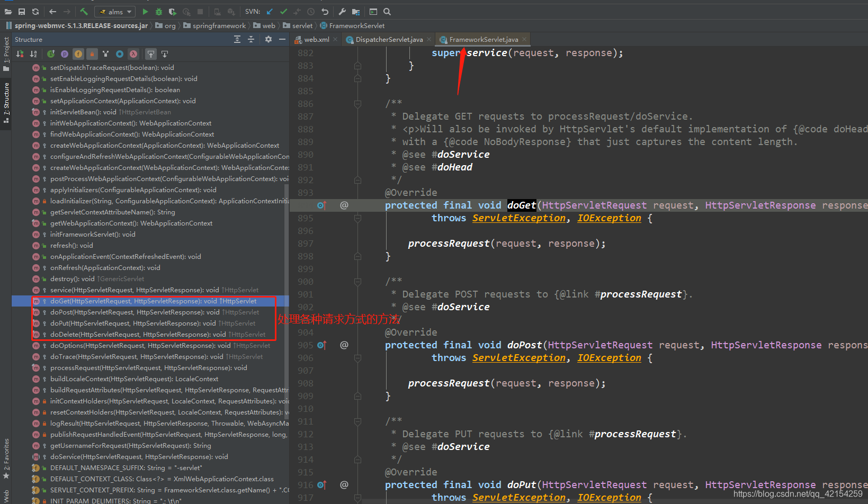The image size is (868, 504).
Task: Select doPut method in Structure list
Action: coord(150,323)
